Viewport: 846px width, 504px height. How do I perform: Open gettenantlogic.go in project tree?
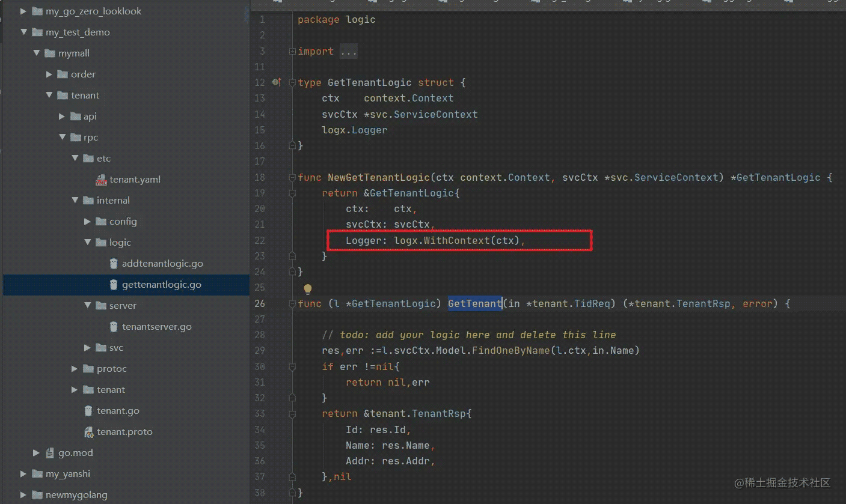161,285
